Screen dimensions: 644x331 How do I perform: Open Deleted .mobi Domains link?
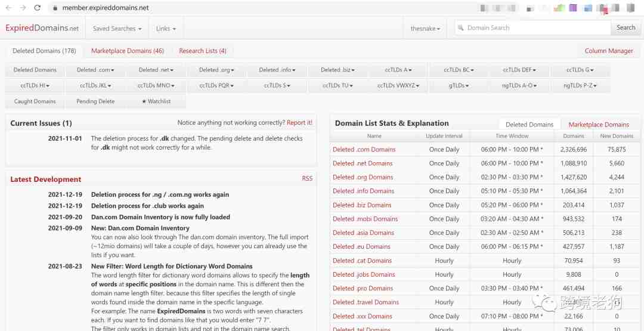pyautogui.click(x=365, y=219)
